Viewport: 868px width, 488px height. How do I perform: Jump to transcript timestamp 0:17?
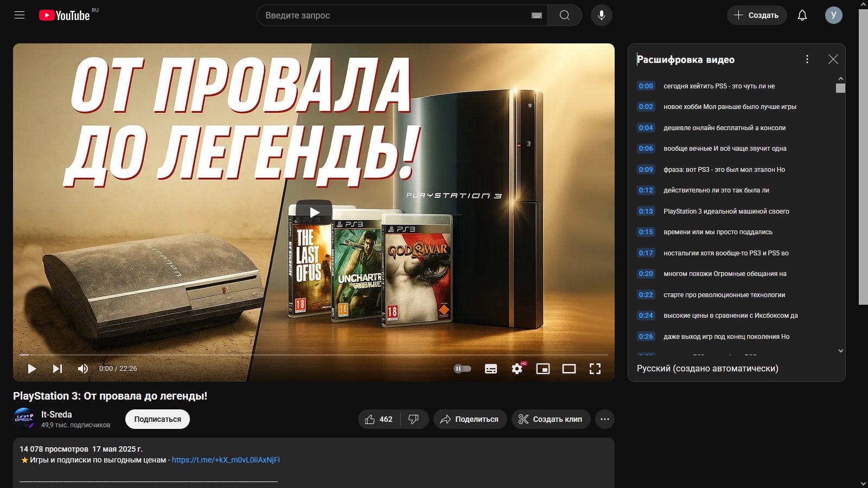646,253
